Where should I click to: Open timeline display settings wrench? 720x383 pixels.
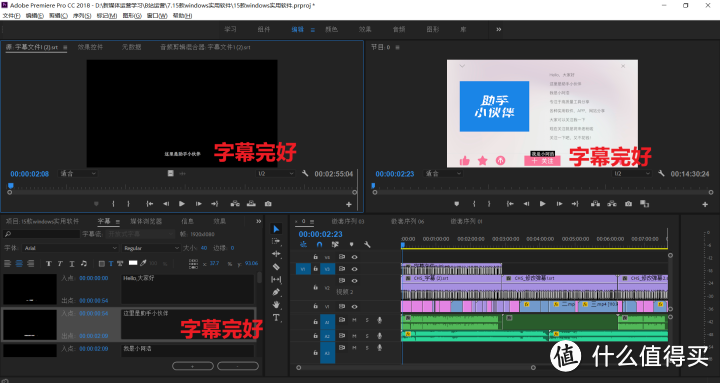(x=367, y=244)
